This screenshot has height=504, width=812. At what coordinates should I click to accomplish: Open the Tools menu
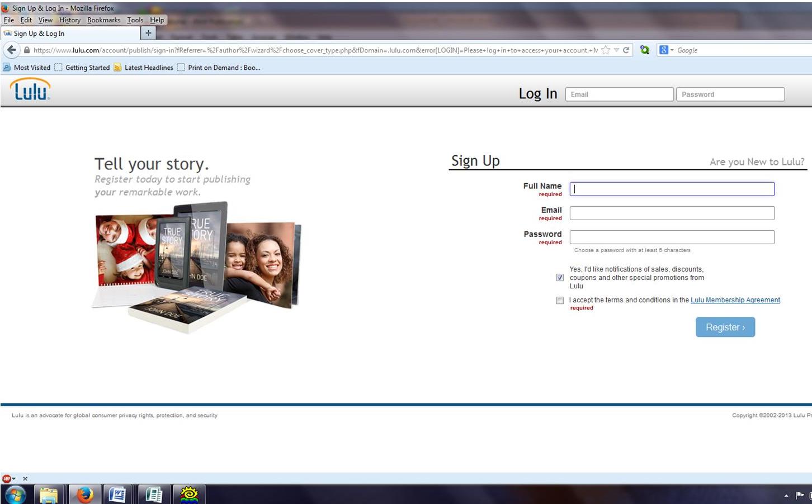click(135, 20)
